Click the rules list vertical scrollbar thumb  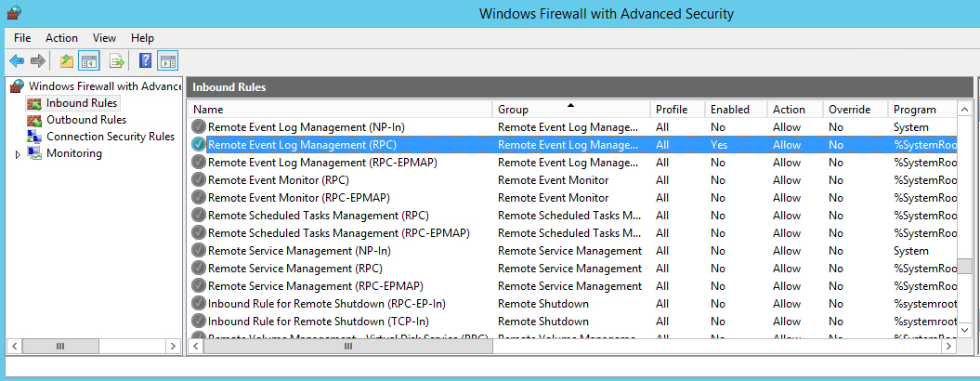tap(965, 267)
